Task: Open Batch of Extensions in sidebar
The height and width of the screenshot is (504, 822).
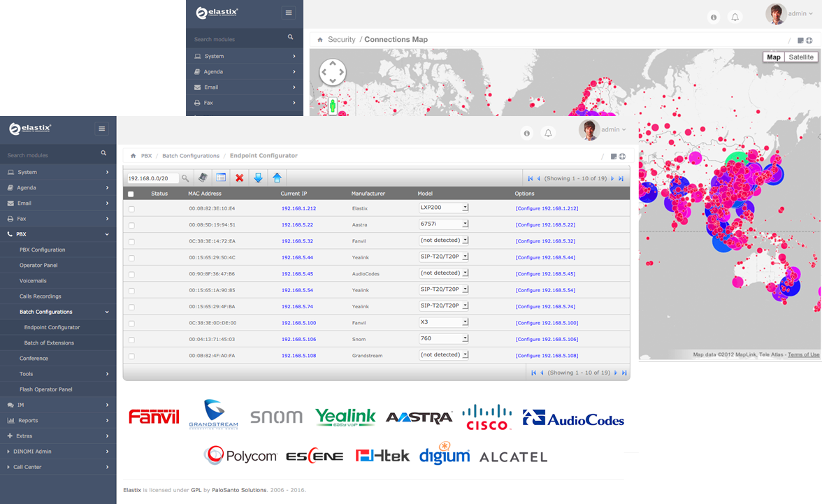Action: pos(49,343)
